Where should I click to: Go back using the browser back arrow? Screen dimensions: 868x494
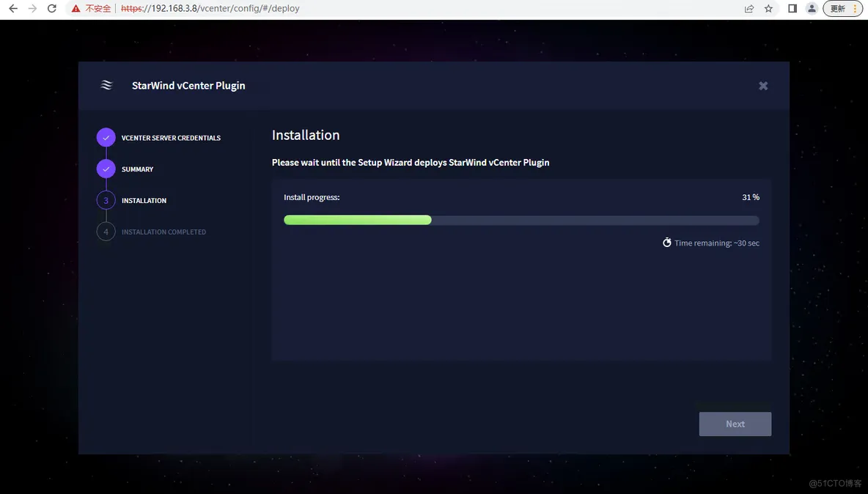point(13,8)
